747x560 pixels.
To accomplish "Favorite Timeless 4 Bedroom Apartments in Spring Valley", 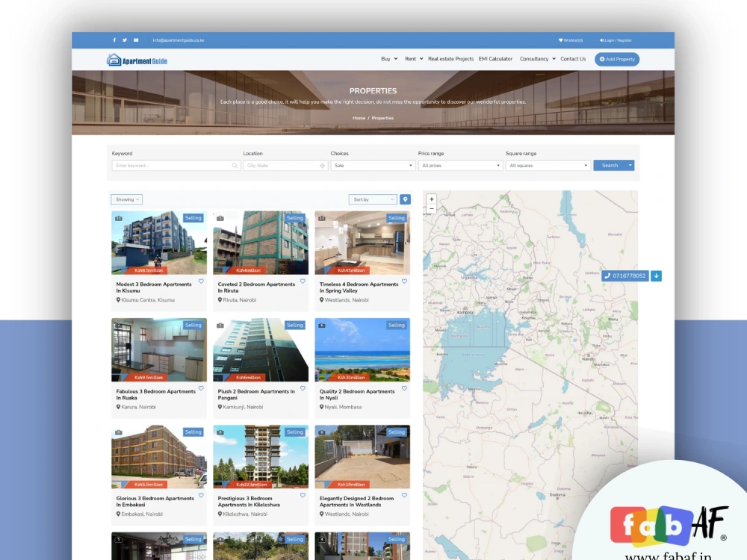I will (x=404, y=281).
